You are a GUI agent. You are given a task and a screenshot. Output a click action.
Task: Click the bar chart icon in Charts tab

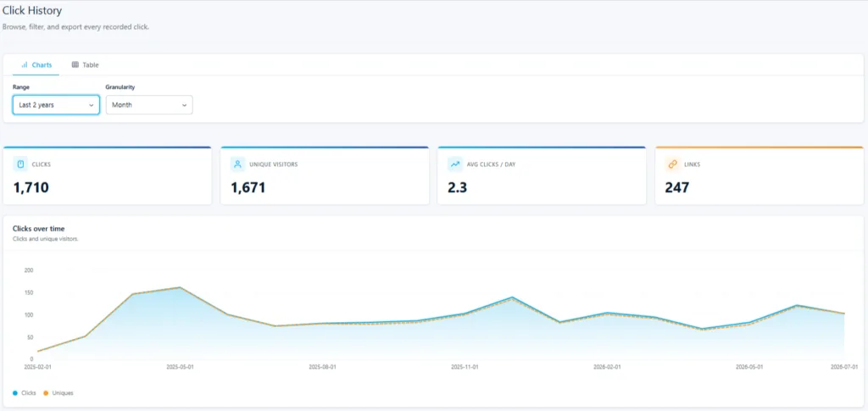click(x=25, y=64)
